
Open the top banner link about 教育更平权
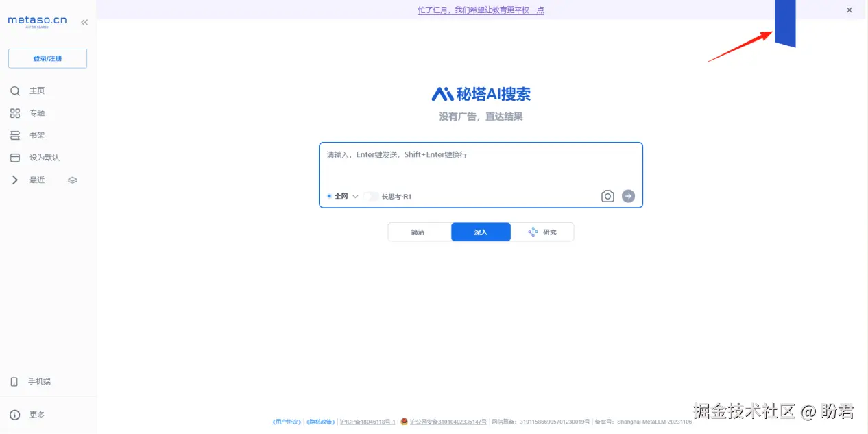tap(481, 10)
